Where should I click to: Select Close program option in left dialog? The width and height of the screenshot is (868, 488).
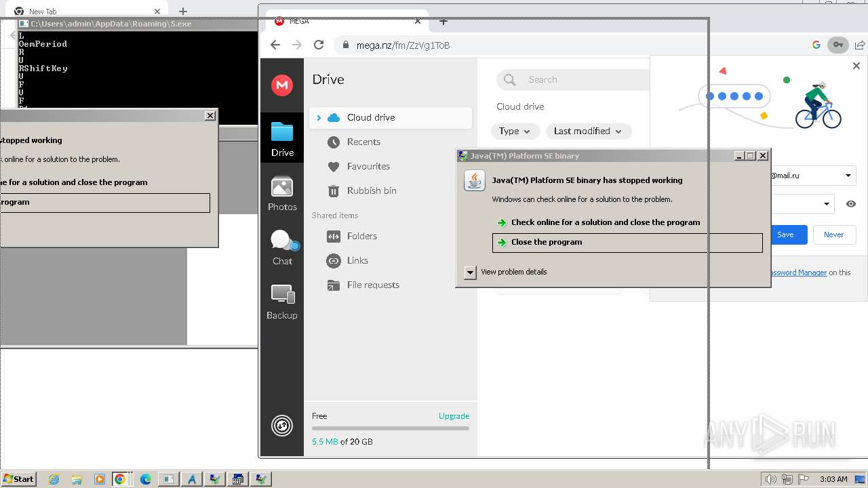[104, 203]
